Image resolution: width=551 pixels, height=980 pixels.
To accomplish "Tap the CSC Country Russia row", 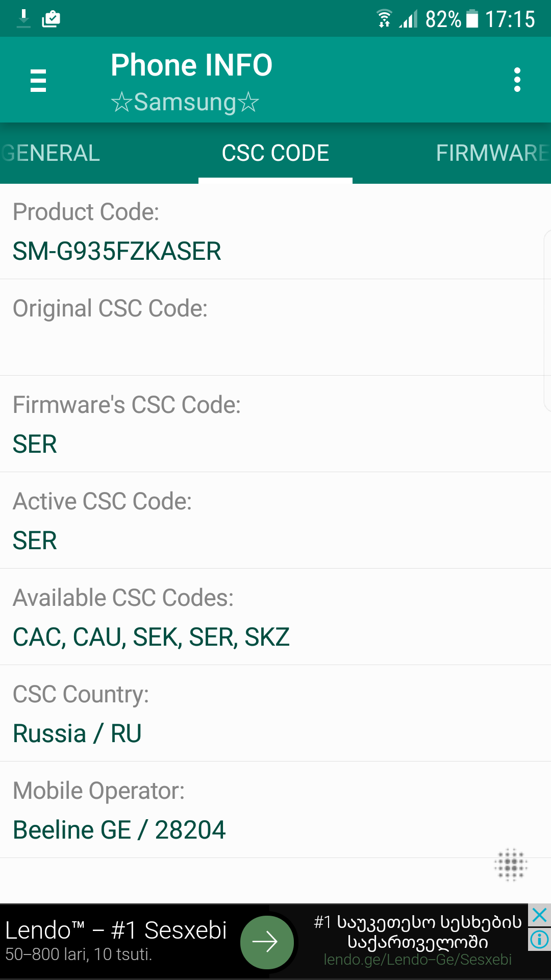I will [275, 714].
